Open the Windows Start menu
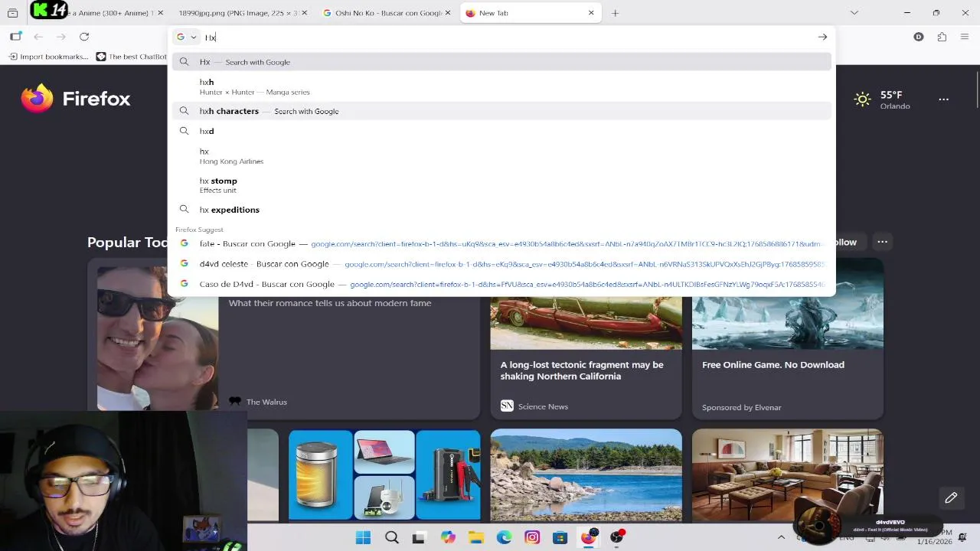This screenshot has height=551, width=980. pos(363,537)
